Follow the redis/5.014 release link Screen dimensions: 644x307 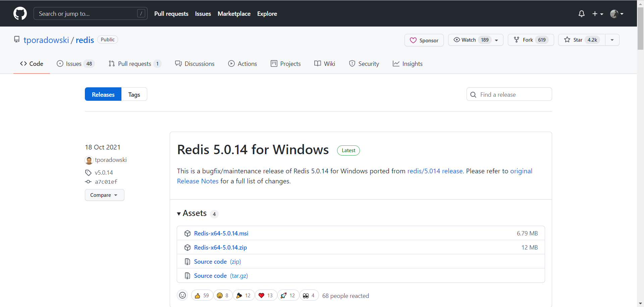[x=435, y=171]
